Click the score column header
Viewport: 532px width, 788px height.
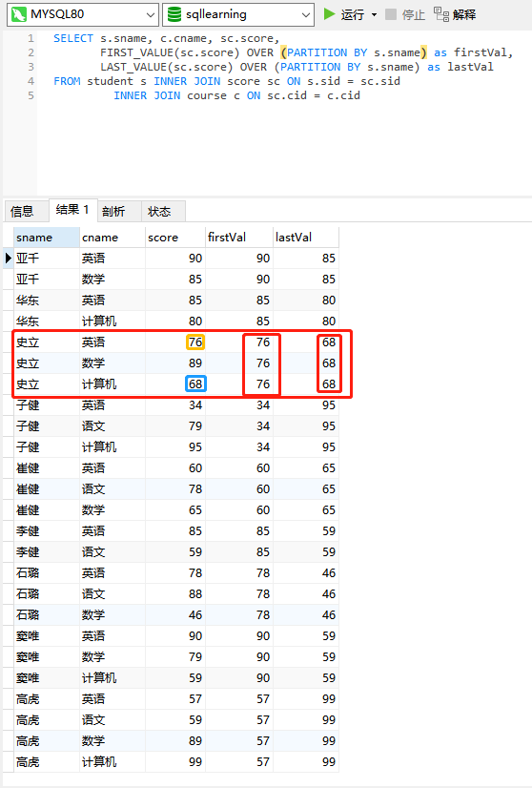pos(175,238)
